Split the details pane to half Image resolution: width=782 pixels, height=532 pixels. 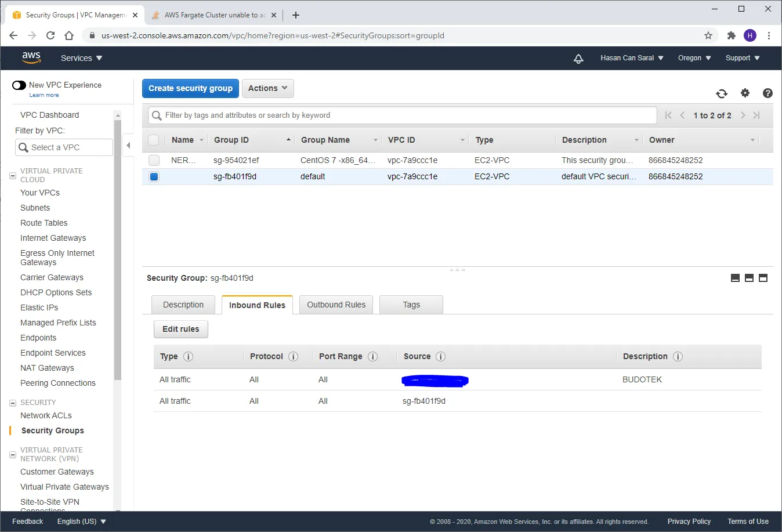(x=749, y=278)
